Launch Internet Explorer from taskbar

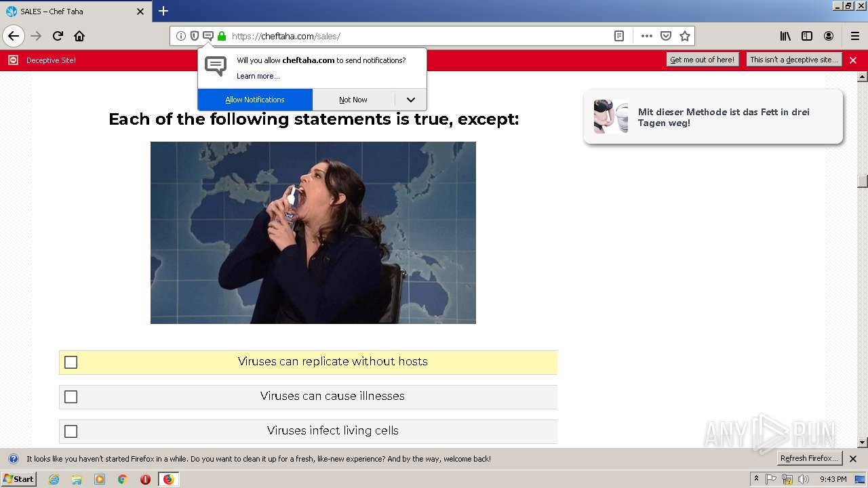pos(54,479)
